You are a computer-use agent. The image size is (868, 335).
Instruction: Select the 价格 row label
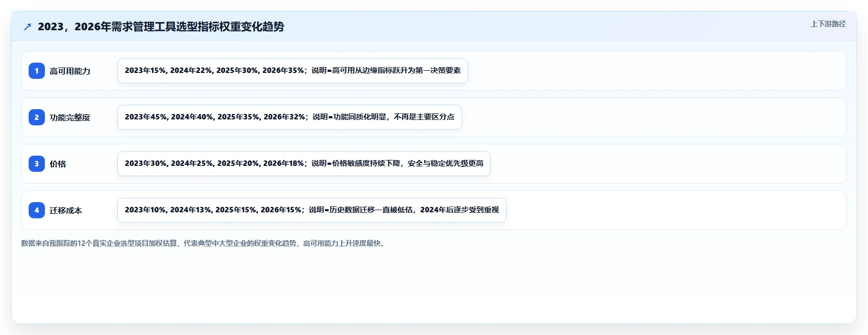58,164
